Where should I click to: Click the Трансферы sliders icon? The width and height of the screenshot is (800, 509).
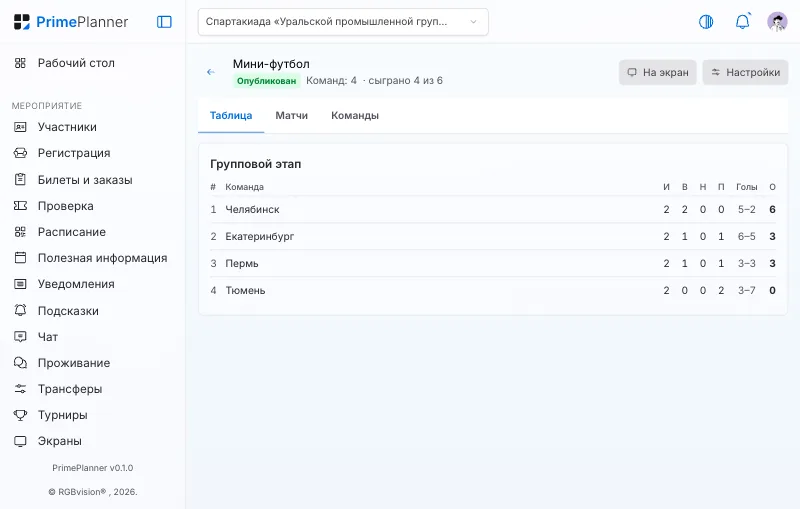[x=20, y=389]
